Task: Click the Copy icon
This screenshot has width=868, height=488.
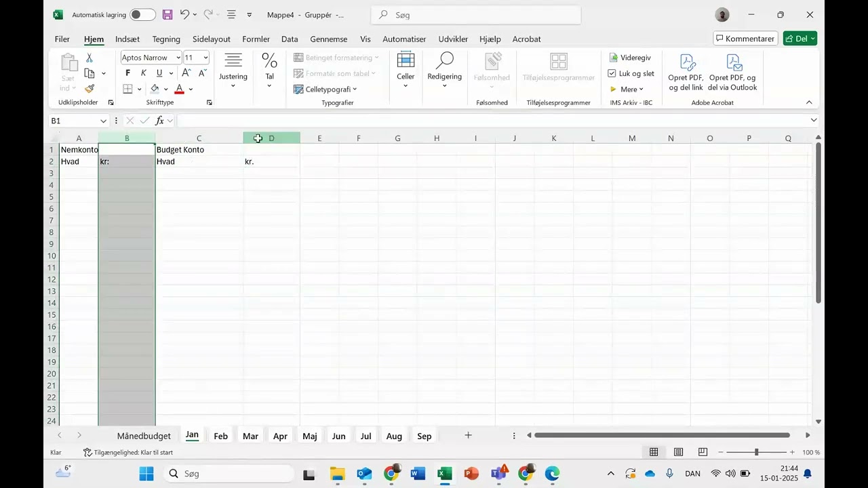Action: point(90,73)
